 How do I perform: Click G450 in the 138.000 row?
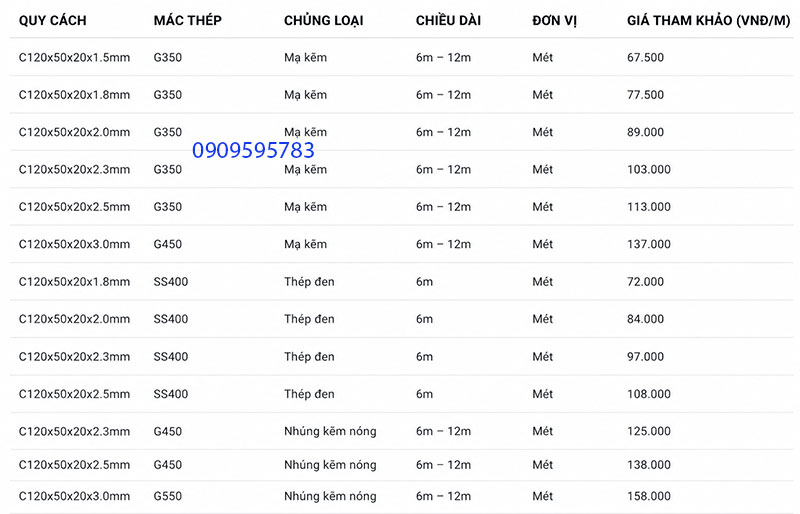(x=168, y=464)
